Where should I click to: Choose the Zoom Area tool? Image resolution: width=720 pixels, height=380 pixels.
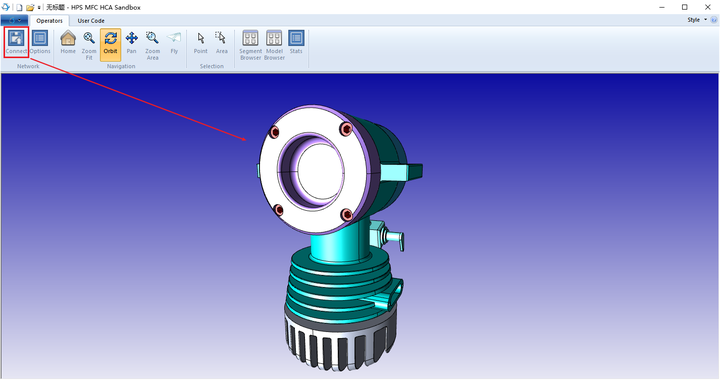point(152,45)
